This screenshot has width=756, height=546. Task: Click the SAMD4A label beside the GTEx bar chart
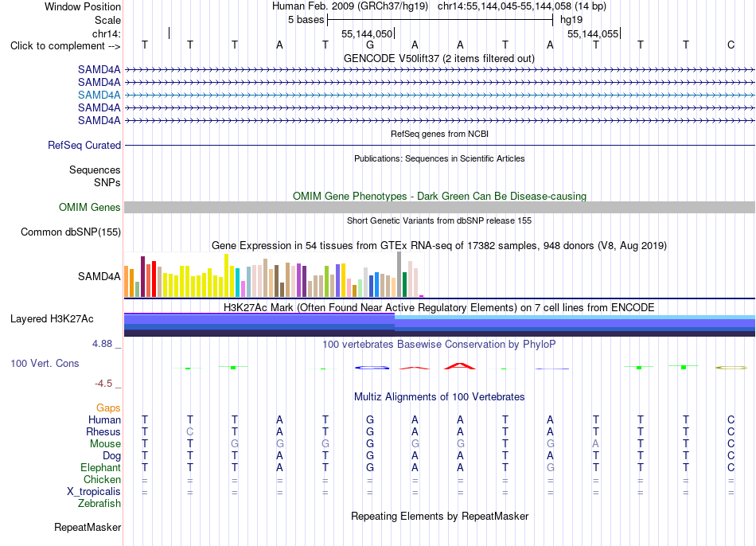tap(99, 276)
